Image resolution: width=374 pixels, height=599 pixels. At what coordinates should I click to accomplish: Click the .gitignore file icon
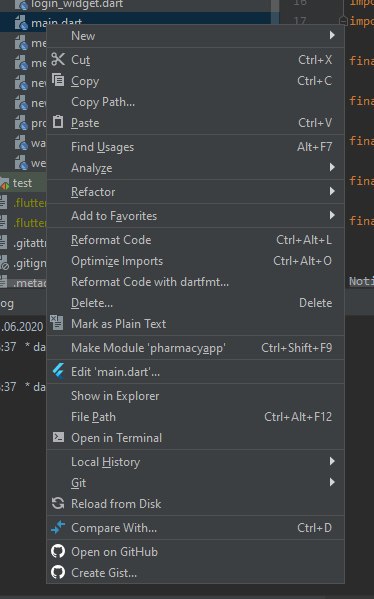pyautogui.click(x=4, y=263)
